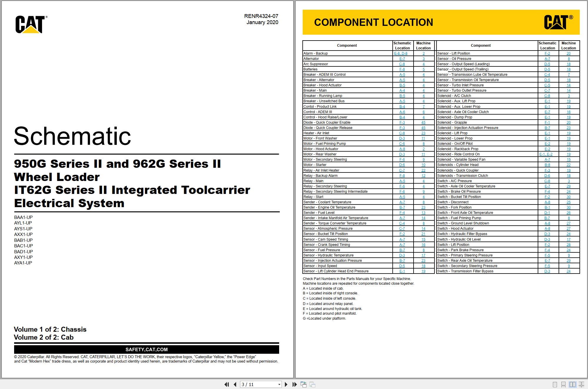Click the previous view icon
588x389 pixels.
pyautogui.click(x=304, y=384)
